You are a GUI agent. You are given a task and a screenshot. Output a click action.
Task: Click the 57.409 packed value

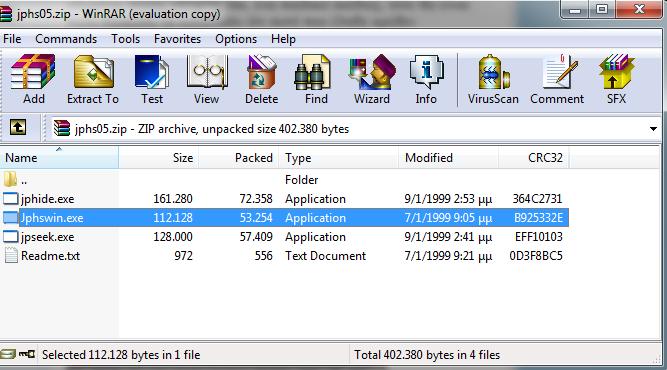coord(256,236)
